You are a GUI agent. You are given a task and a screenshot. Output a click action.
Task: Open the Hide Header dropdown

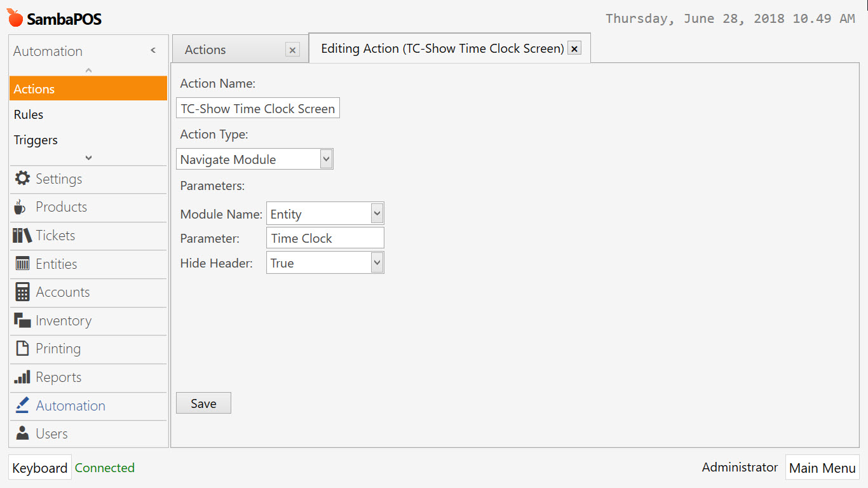[376, 262]
